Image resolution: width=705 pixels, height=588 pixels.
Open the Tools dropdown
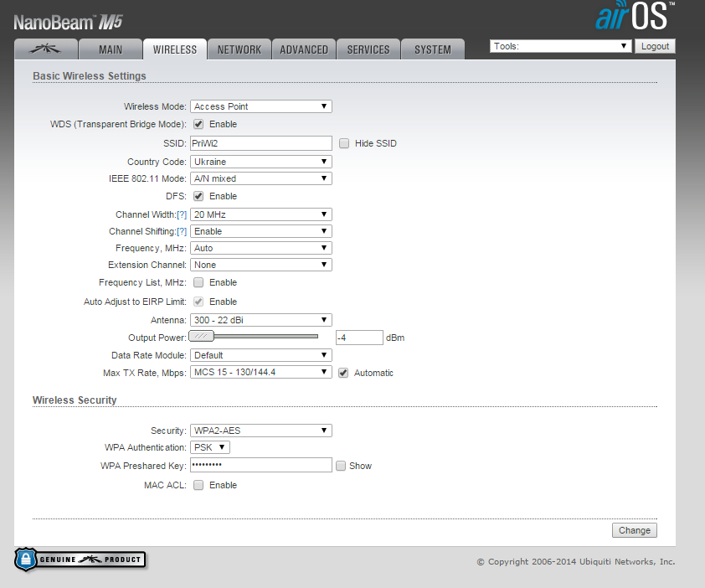pyautogui.click(x=560, y=46)
